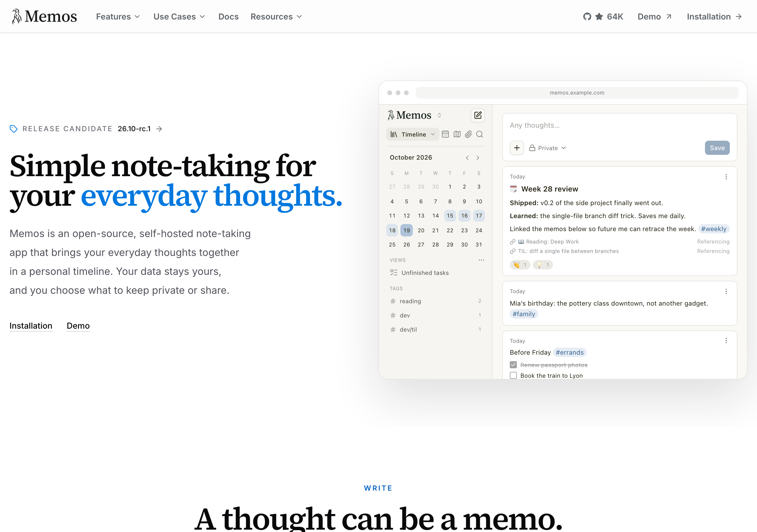Click the clapping hands reaction
The image size is (757, 532).
click(520, 265)
